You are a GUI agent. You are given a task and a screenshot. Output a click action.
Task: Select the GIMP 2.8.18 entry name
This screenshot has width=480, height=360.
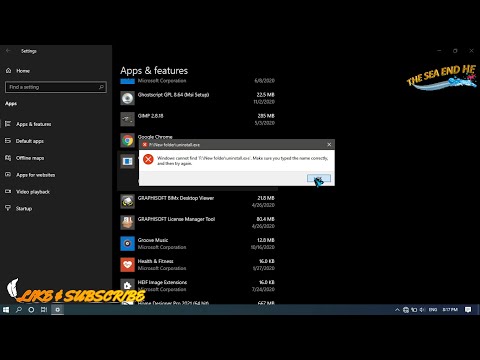tap(151, 116)
